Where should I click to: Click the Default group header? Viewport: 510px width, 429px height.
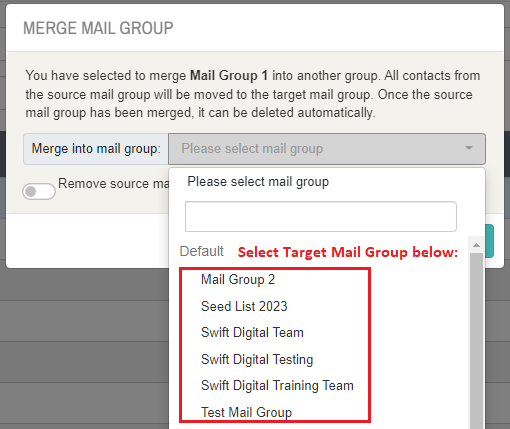tap(201, 251)
